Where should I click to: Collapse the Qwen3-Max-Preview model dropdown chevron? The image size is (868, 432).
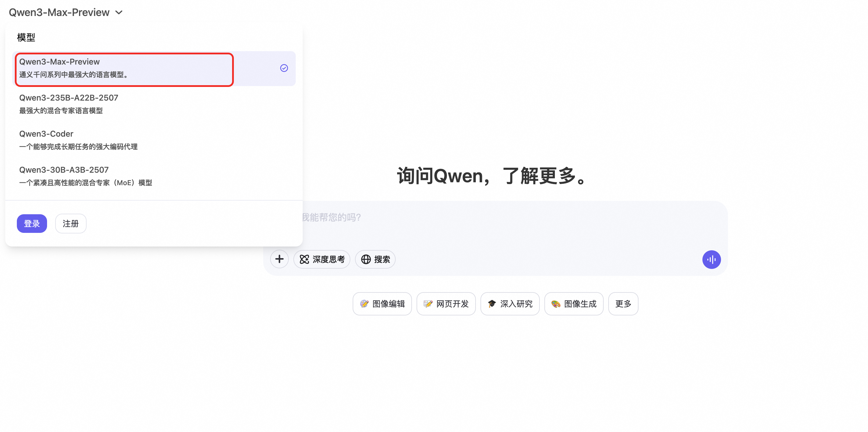pos(119,13)
